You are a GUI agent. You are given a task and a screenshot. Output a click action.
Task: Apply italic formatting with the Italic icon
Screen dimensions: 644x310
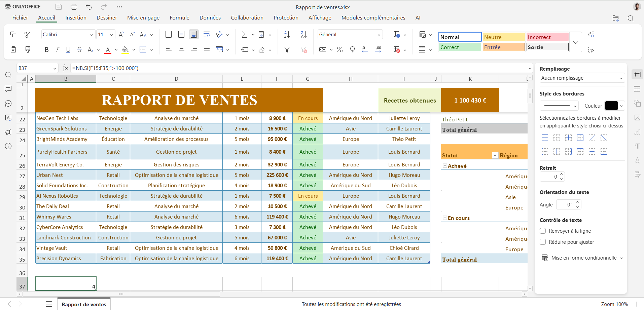(57, 50)
